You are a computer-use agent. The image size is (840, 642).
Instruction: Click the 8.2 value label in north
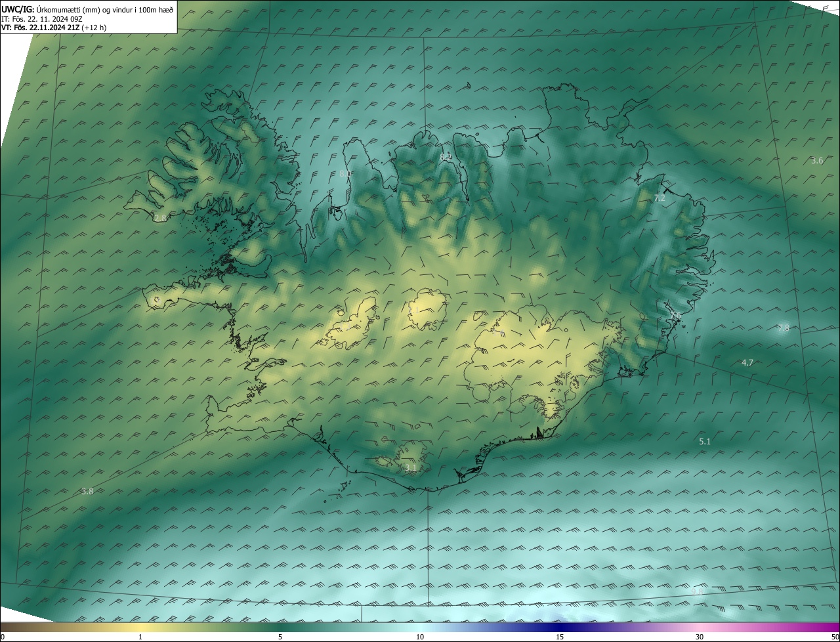tap(446, 157)
